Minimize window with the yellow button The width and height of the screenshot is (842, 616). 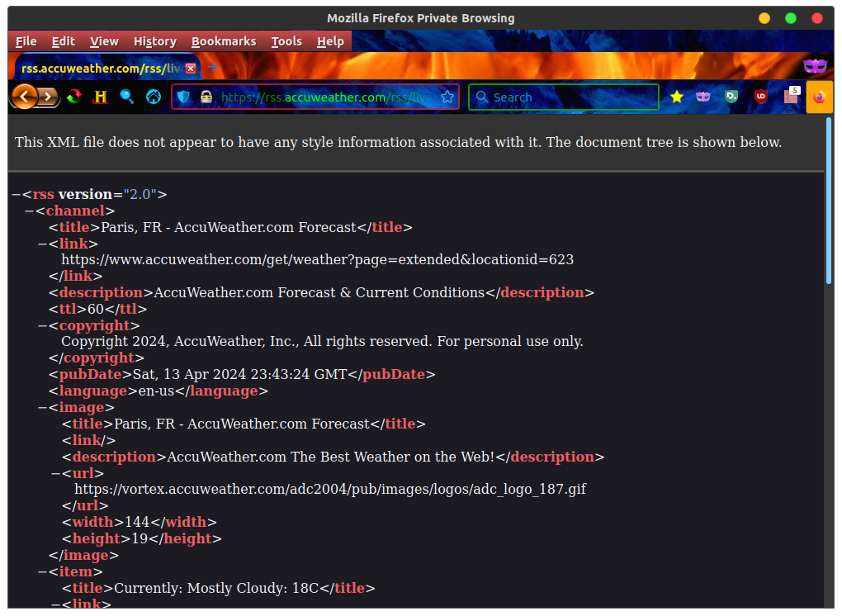[x=764, y=18]
